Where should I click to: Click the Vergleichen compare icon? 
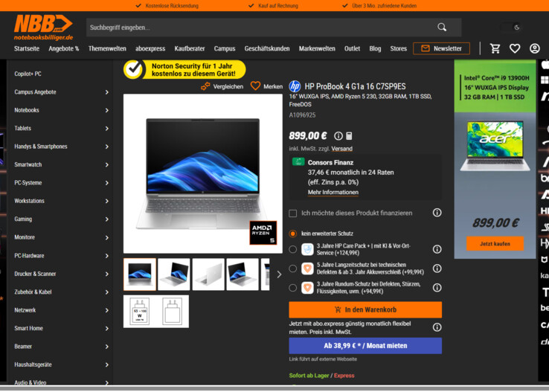click(205, 86)
